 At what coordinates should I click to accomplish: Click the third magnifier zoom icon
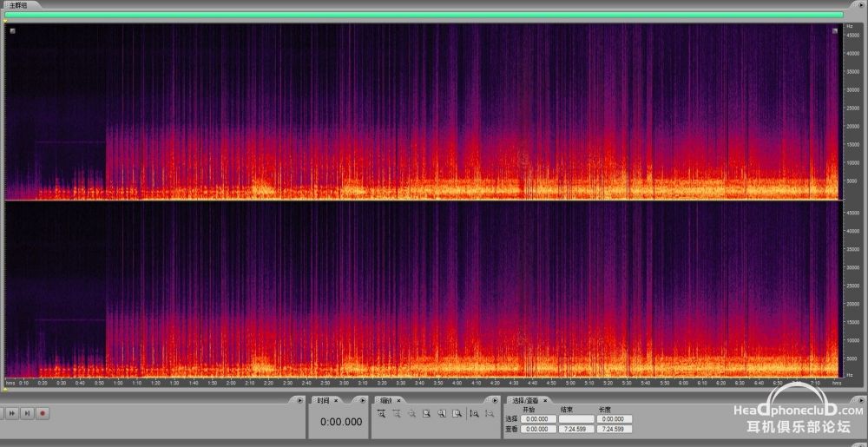(411, 413)
